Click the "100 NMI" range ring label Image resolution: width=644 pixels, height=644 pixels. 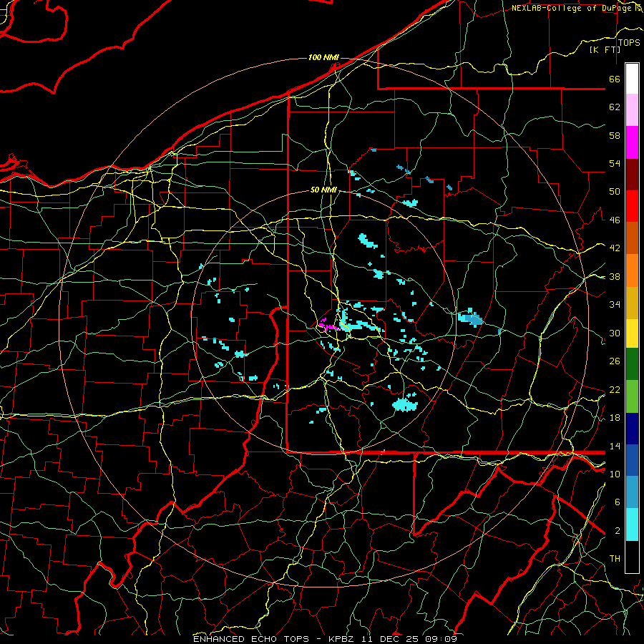(323, 57)
